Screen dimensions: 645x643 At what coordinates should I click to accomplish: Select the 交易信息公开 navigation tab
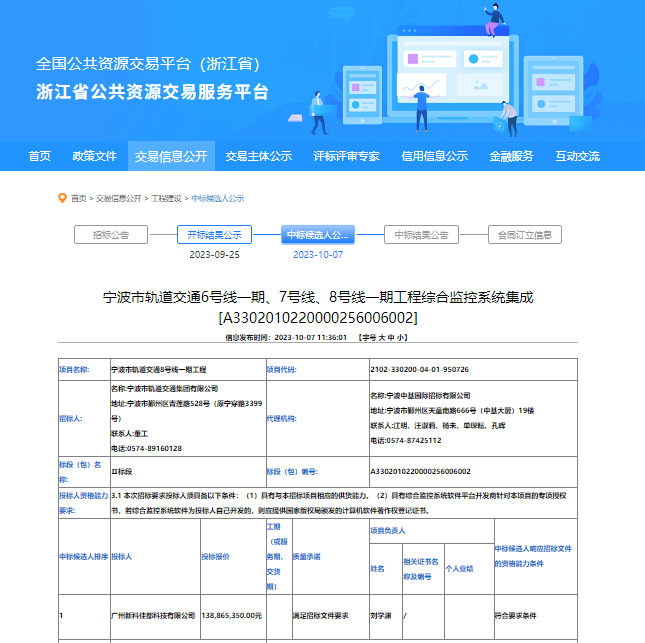click(x=171, y=156)
